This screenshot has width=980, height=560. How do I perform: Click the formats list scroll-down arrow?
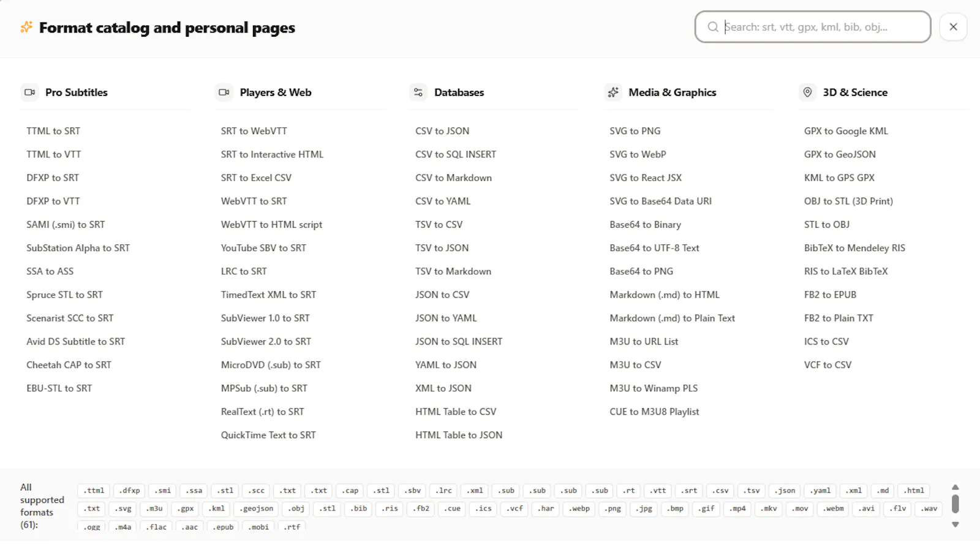click(x=955, y=525)
